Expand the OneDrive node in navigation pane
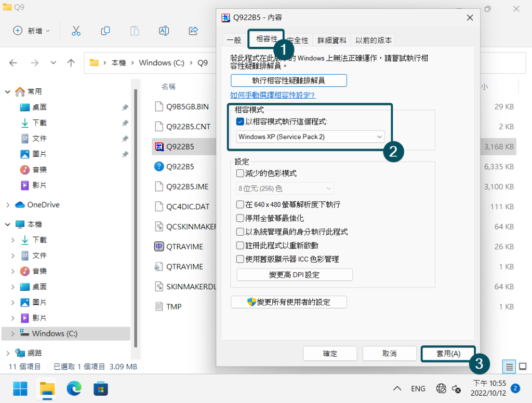The width and height of the screenshot is (532, 403). coord(8,205)
